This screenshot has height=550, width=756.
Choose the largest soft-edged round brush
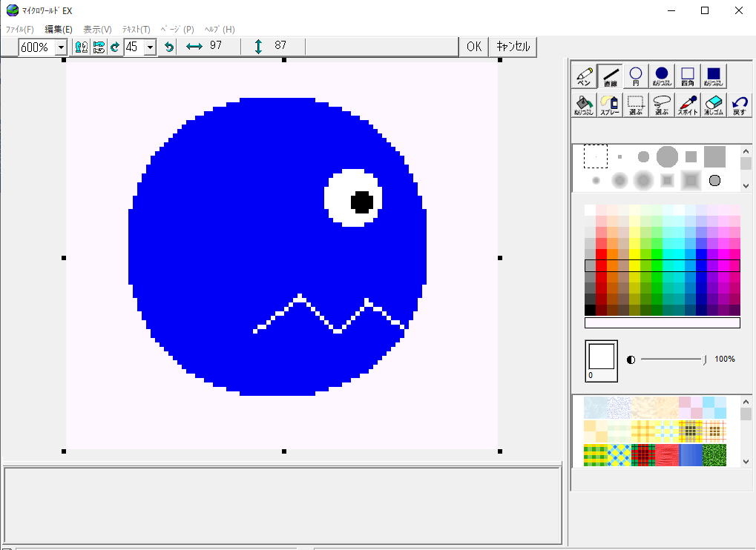[643, 181]
